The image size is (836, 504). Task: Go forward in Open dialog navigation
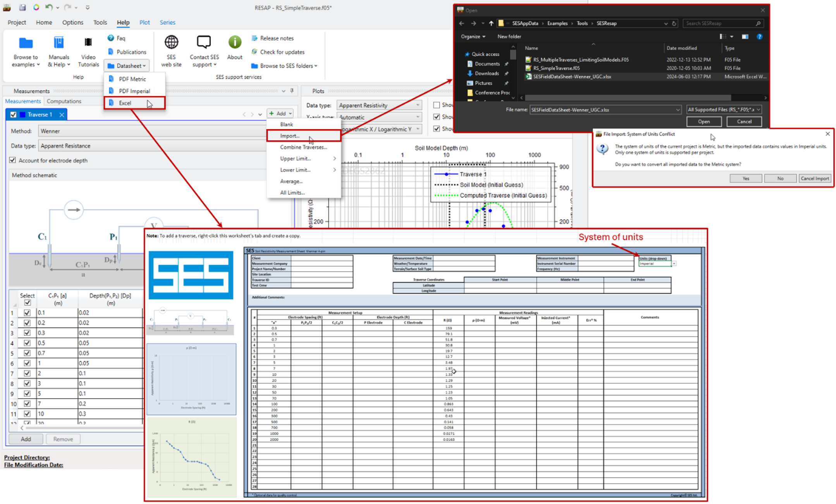coord(473,23)
